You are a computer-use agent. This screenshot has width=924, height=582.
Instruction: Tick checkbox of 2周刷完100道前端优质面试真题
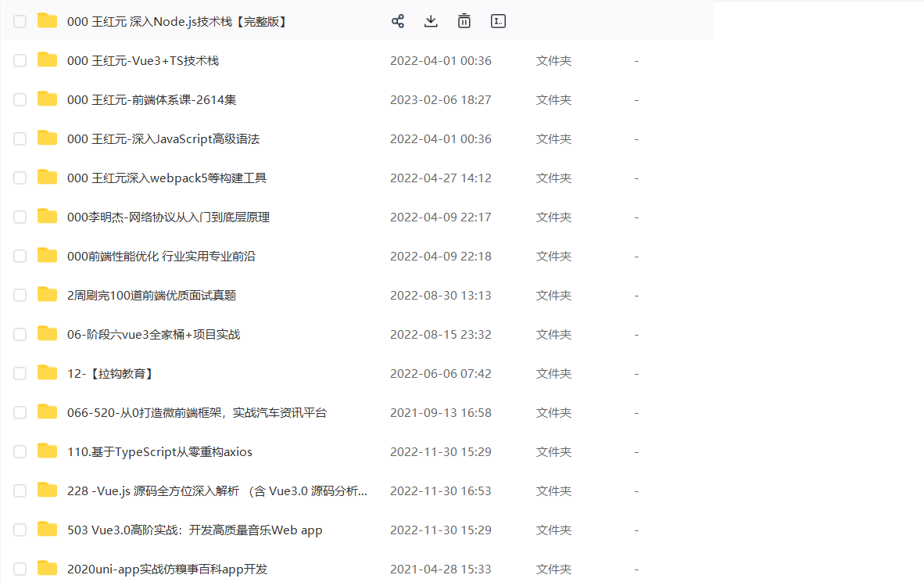[x=20, y=296]
